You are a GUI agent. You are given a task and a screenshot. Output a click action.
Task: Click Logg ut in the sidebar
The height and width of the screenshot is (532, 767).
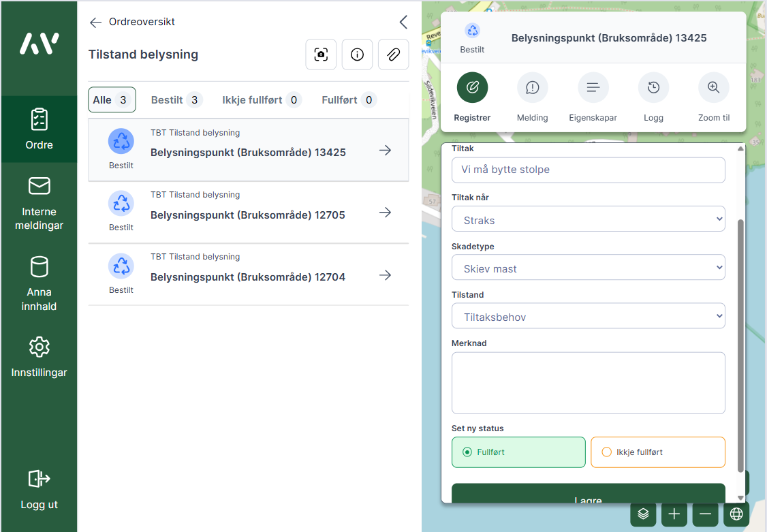click(x=39, y=490)
